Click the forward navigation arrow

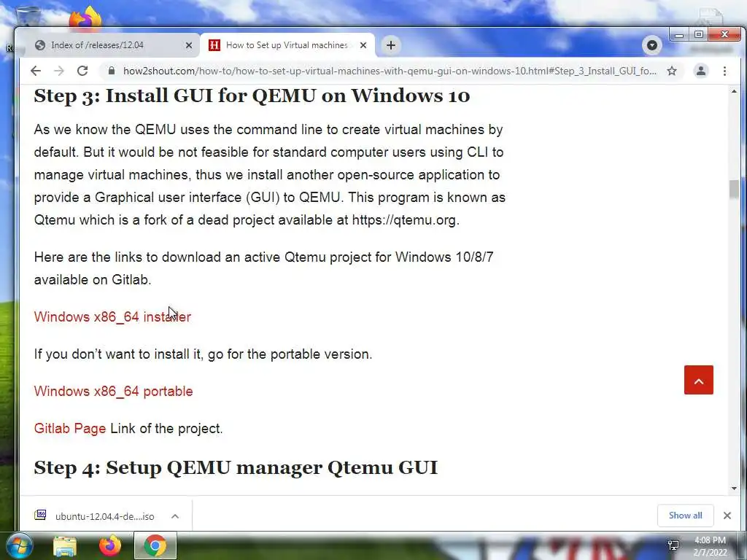click(59, 71)
